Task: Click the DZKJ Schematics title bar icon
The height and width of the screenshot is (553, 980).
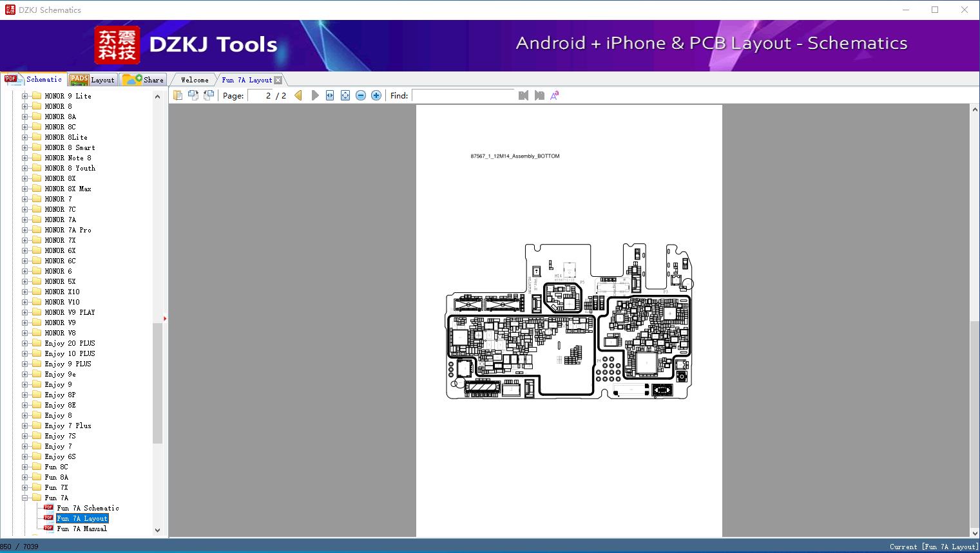Action: pos(10,10)
